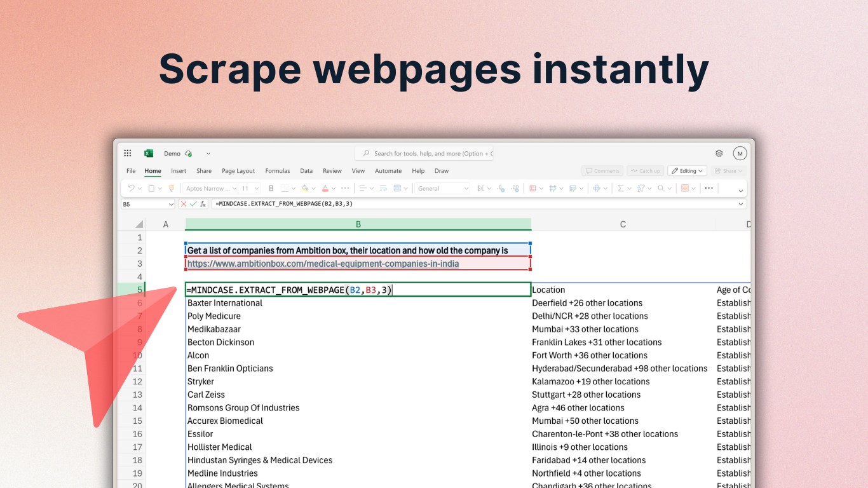Open the ambitionbox.com link in cell B3
The image size is (868, 488).
pos(323,264)
